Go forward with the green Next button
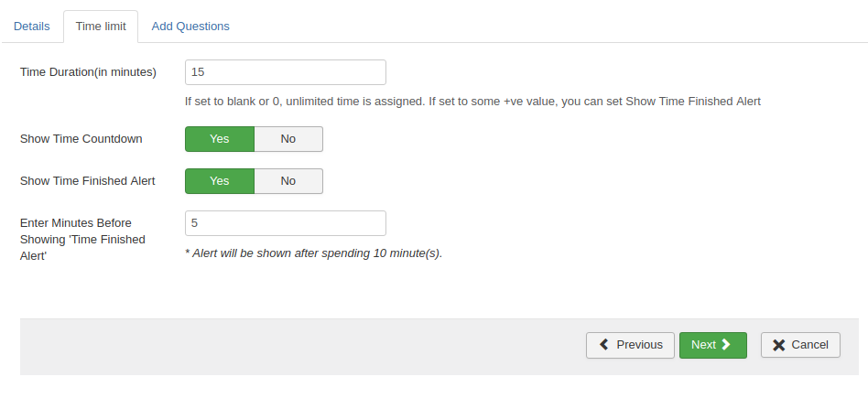Image resolution: width=868 pixels, height=398 pixels. tap(712, 345)
